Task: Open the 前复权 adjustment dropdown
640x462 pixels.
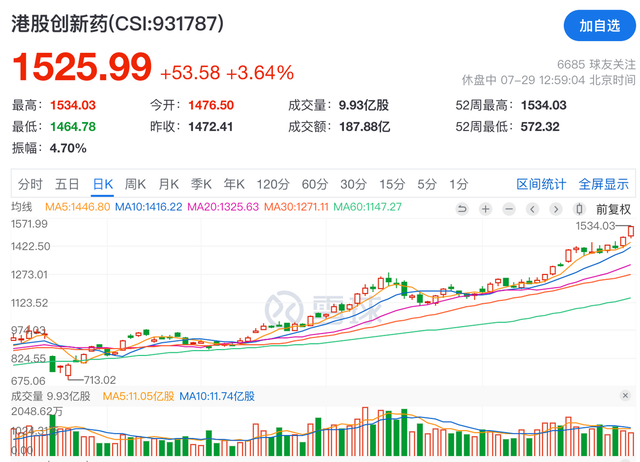Action: pos(613,209)
